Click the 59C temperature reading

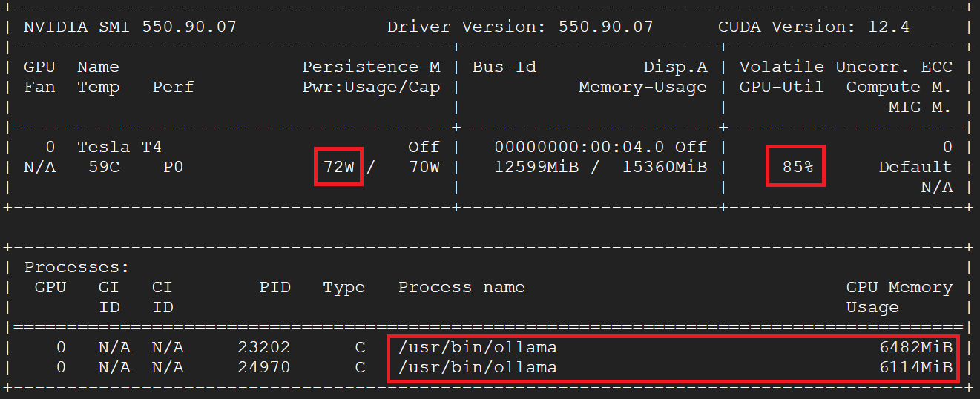(x=104, y=167)
